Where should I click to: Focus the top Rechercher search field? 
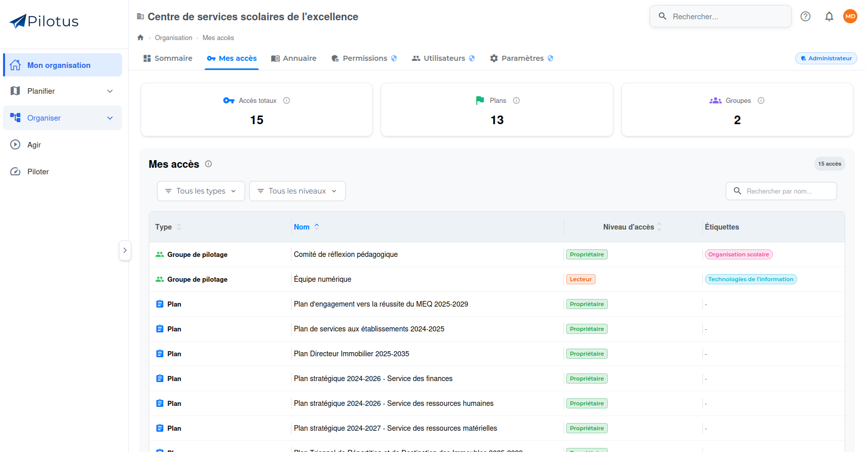[x=721, y=16]
